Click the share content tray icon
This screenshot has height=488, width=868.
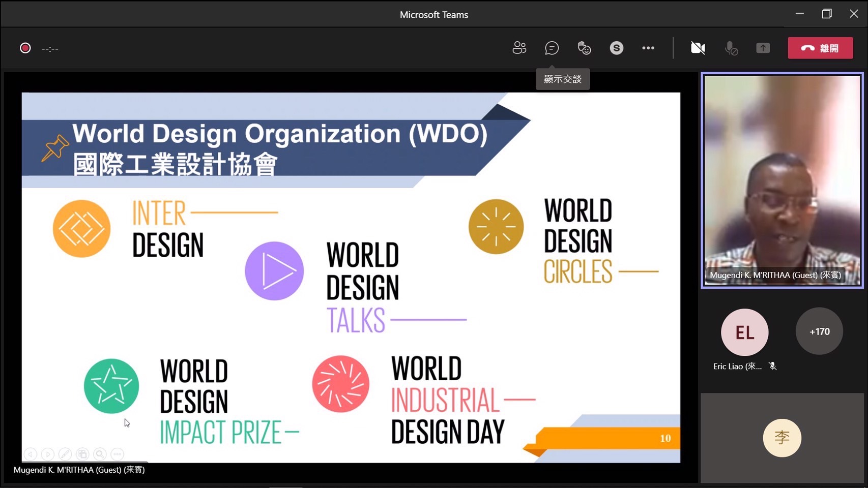pyautogui.click(x=763, y=48)
